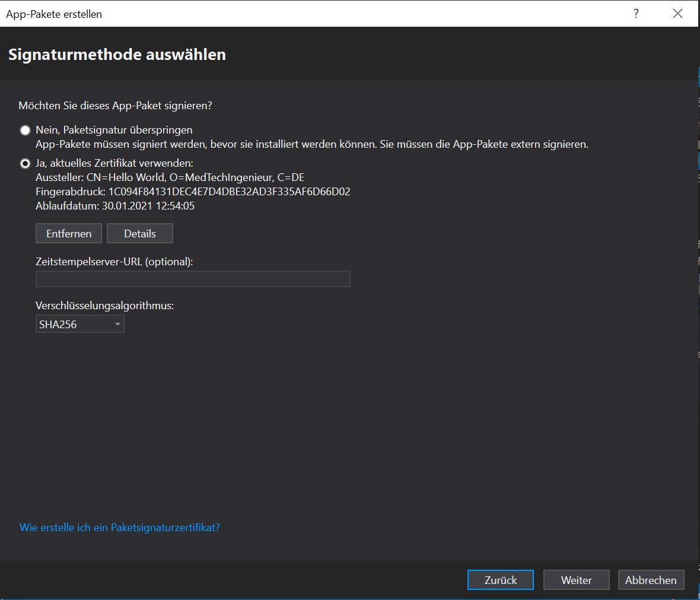
Task: Click the 'App-Pakete erstellen' title bar
Action: click(54, 14)
